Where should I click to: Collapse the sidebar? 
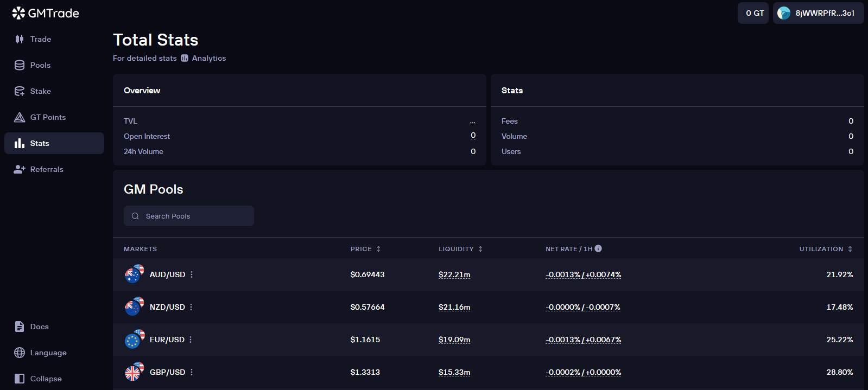coord(54,379)
